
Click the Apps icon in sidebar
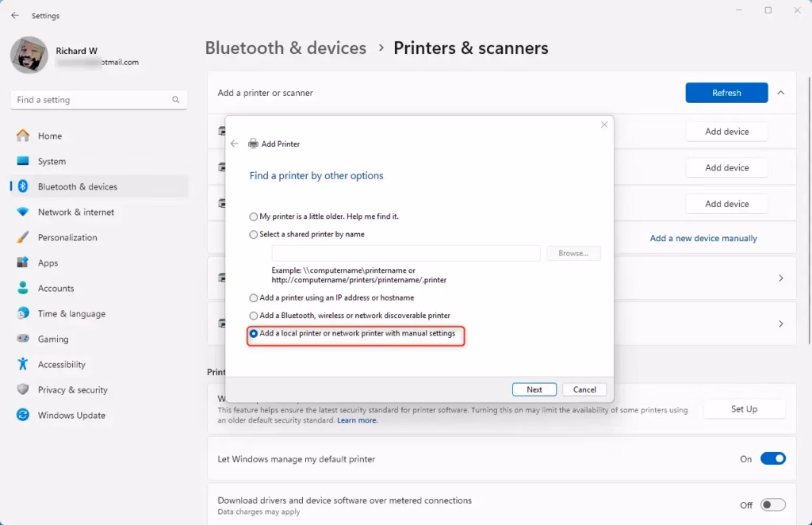click(x=23, y=262)
